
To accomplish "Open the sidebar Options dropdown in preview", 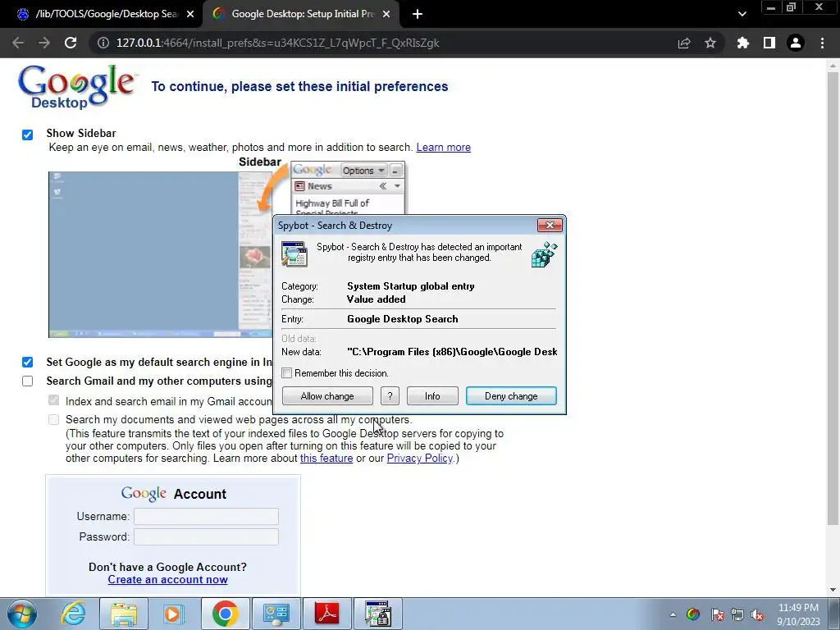I will pyautogui.click(x=363, y=171).
